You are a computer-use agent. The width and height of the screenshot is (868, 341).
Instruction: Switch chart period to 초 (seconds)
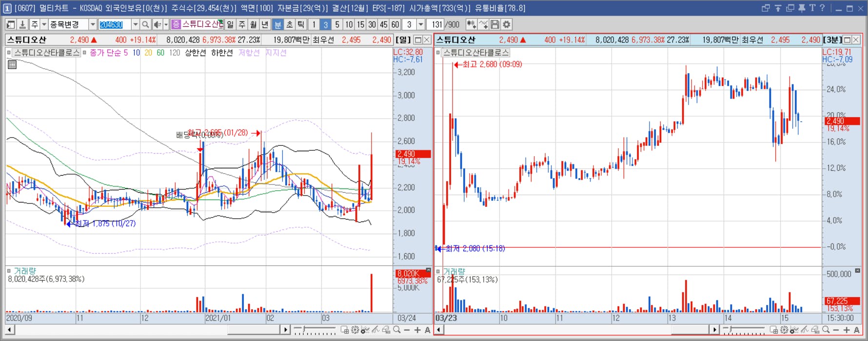[290, 24]
